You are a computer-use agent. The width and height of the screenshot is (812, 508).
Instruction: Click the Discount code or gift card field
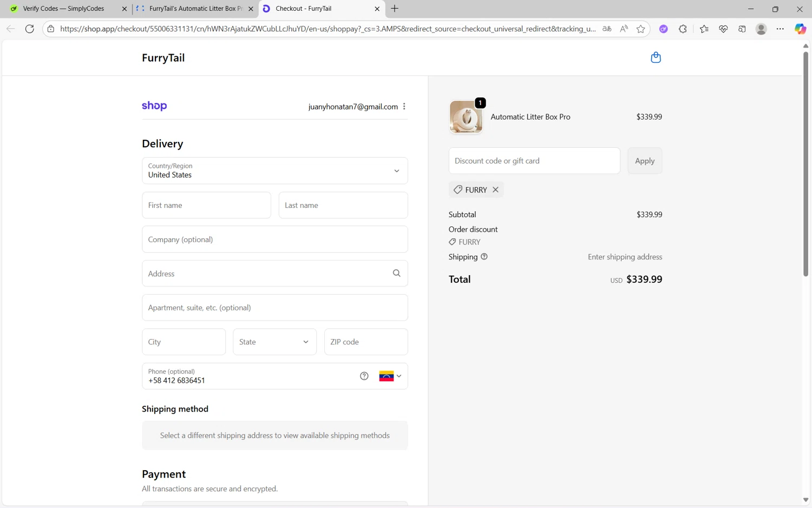point(534,161)
